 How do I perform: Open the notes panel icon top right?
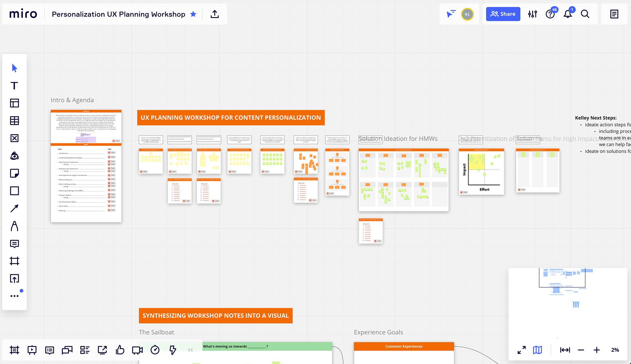(x=614, y=14)
